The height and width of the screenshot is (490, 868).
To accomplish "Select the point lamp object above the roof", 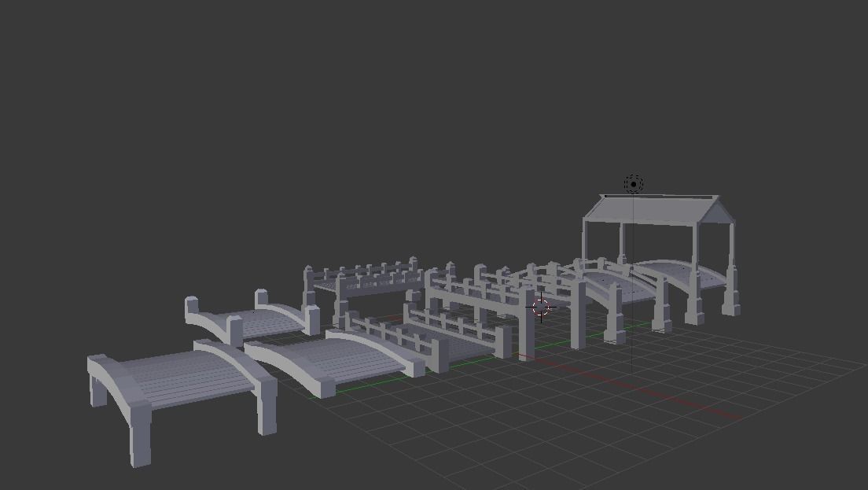I will 633,184.
